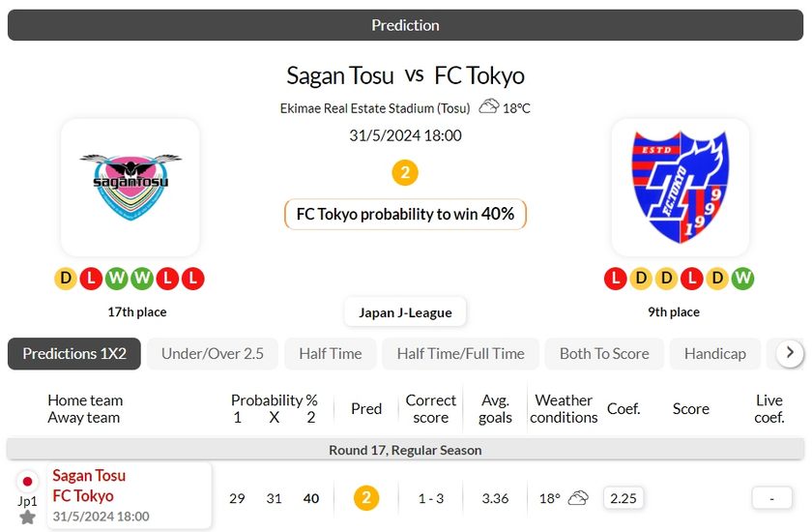
Task: Click the Japan flag icon in match row
Action: pyautogui.click(x=27, y=481)
